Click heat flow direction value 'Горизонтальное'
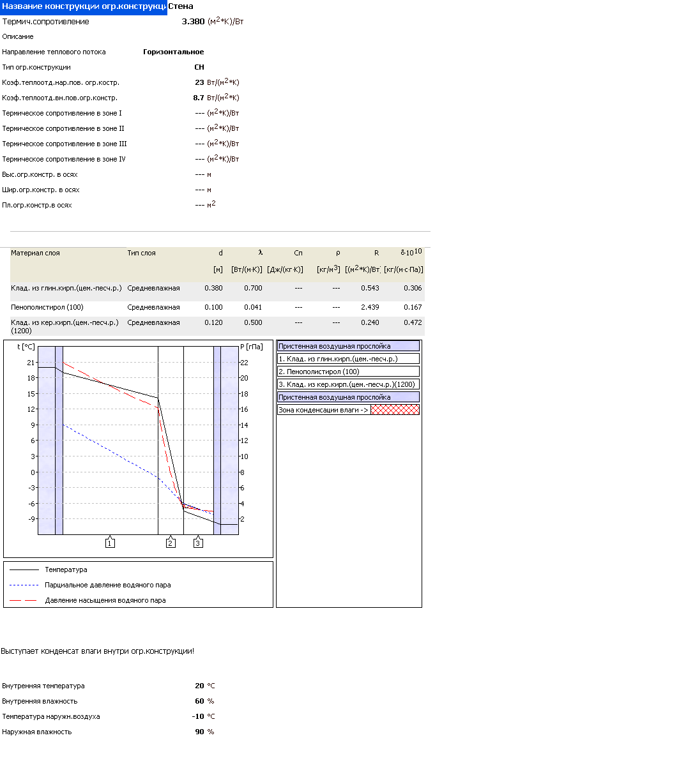Viewport: 679px width, 784px height. [x=174, y=52]
